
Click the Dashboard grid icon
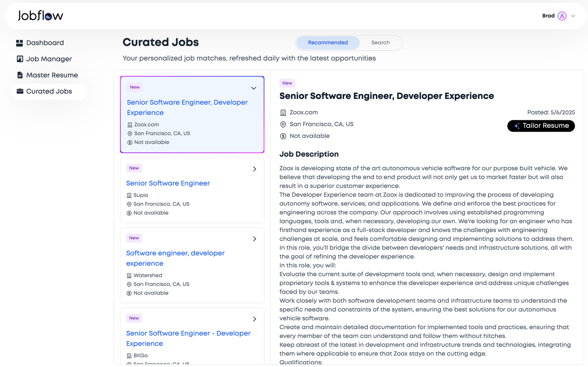pyautogui.click(x=19, y=43)
